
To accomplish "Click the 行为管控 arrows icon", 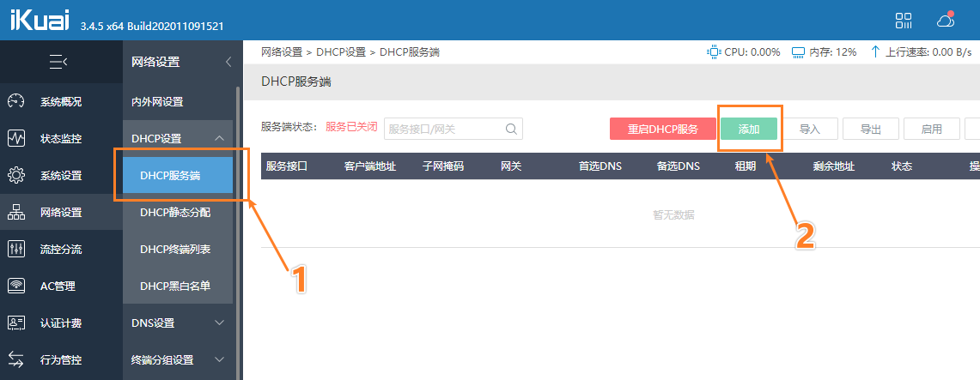I will [16, 360].
